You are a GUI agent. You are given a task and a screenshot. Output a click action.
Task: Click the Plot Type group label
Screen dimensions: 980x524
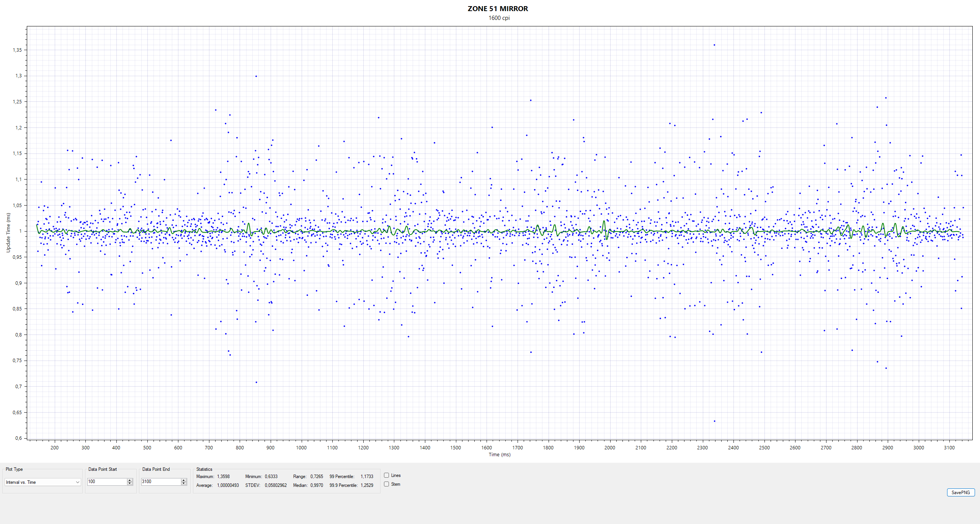pos(14,469)
